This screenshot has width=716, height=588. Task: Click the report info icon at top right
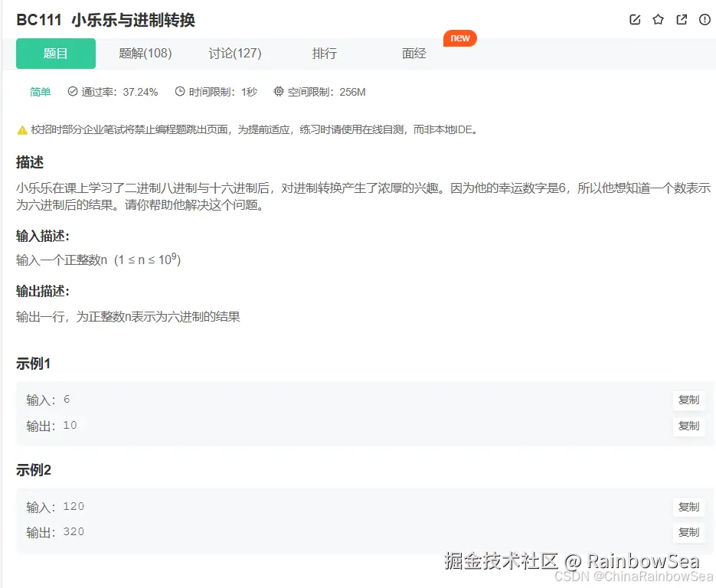pos(705,20)
